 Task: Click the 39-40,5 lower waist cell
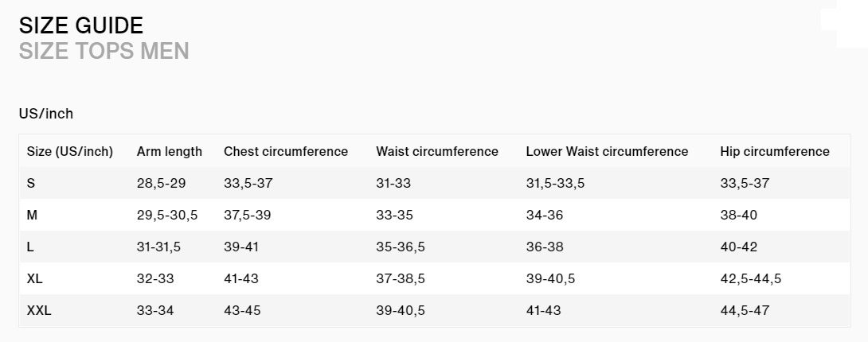550,279
